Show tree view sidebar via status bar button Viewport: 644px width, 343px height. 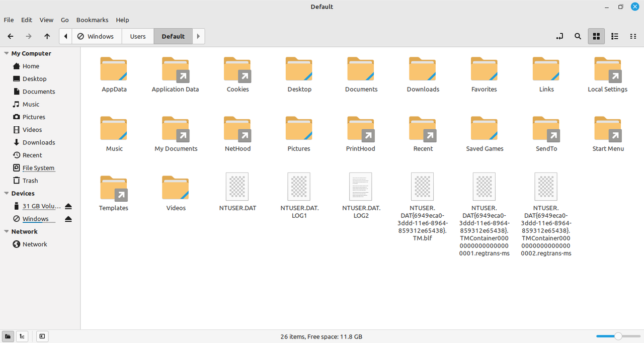[22, 336]
